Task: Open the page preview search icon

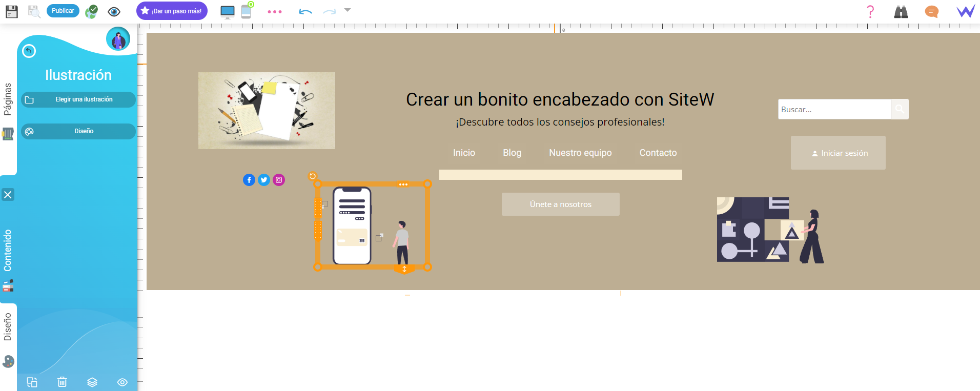Action: coord(34,11)
